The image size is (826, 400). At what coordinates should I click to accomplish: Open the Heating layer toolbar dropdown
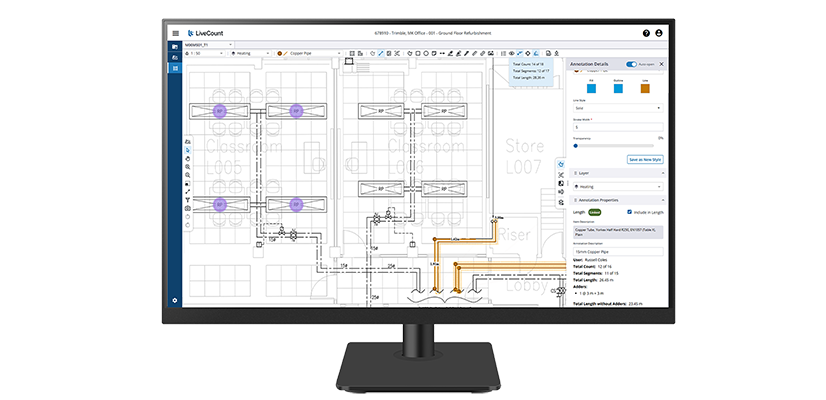click(x=251, y=53)
